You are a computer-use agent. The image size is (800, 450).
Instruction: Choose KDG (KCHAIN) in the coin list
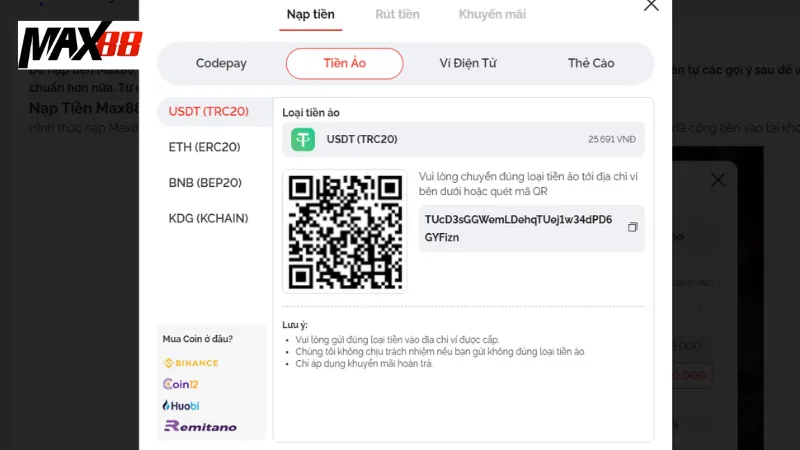pyautogui.click(x=209, y=218)
